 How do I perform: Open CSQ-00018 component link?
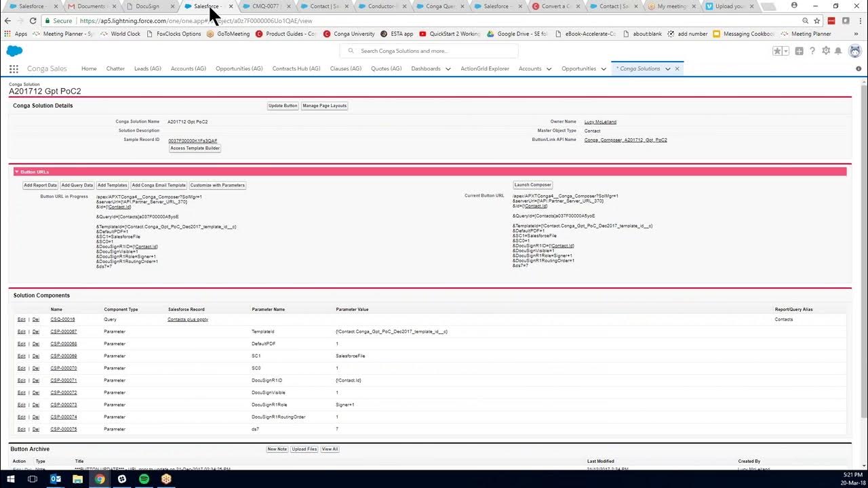62,319
